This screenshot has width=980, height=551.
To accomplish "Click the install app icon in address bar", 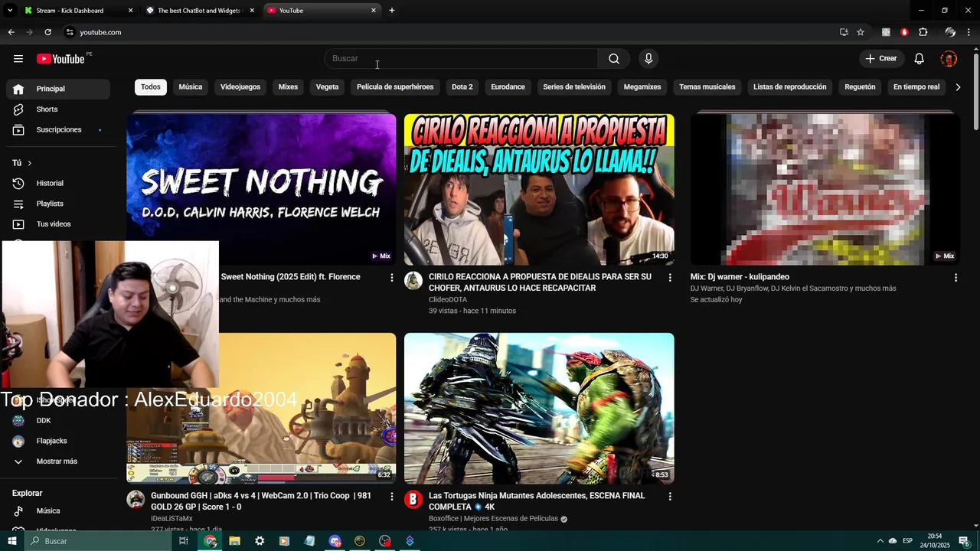I will tap(844, 32).
